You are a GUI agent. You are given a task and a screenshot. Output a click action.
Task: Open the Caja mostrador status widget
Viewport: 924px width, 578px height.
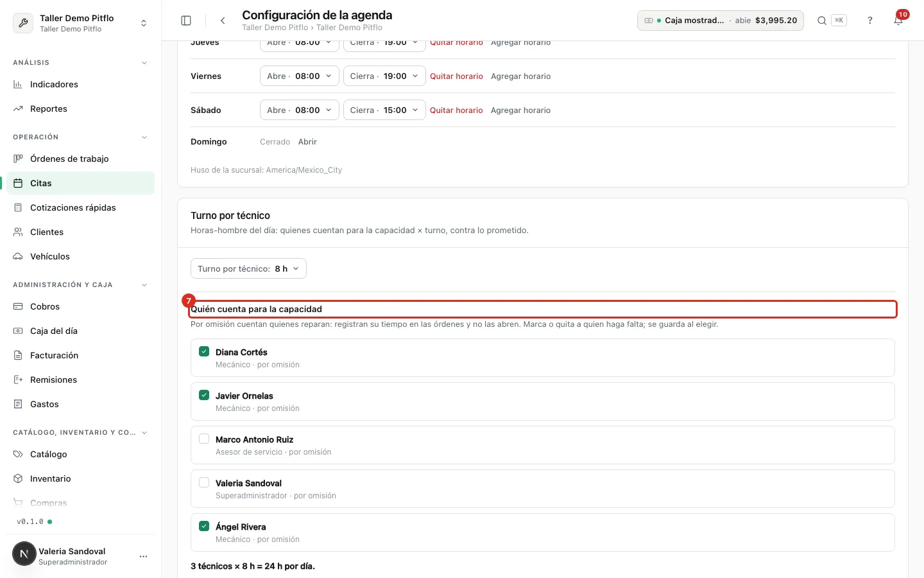coord(720,21)
